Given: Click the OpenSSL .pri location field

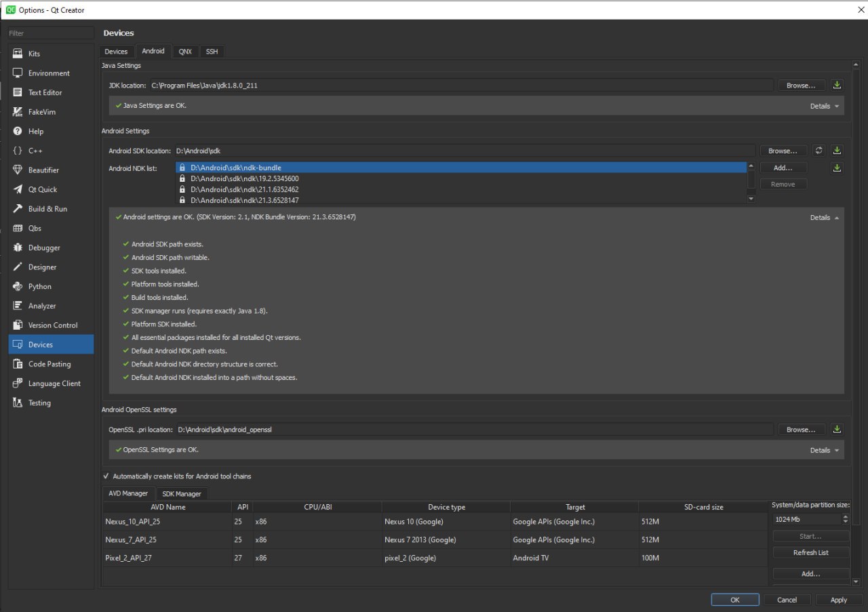Looking at the screenshot, I should pos(474,429).
